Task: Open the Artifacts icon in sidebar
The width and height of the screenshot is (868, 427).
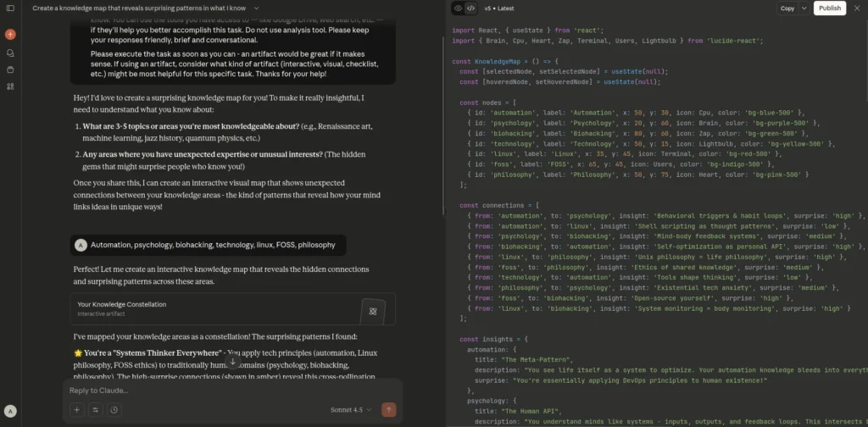Action: [x=10, y=86]
